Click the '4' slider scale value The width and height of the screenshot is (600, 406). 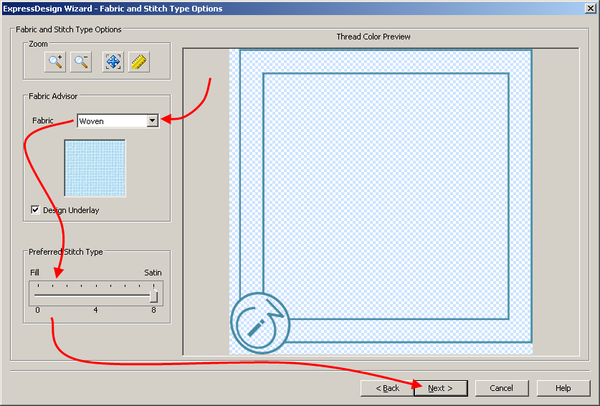click(x=96, y=310)
